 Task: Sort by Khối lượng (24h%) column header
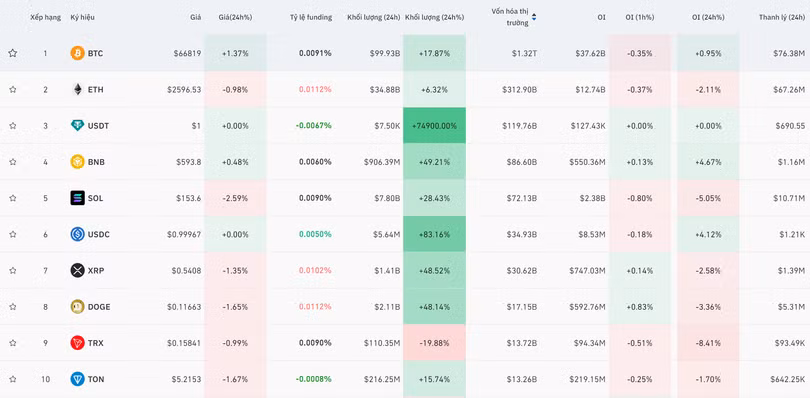click(434, 17)
